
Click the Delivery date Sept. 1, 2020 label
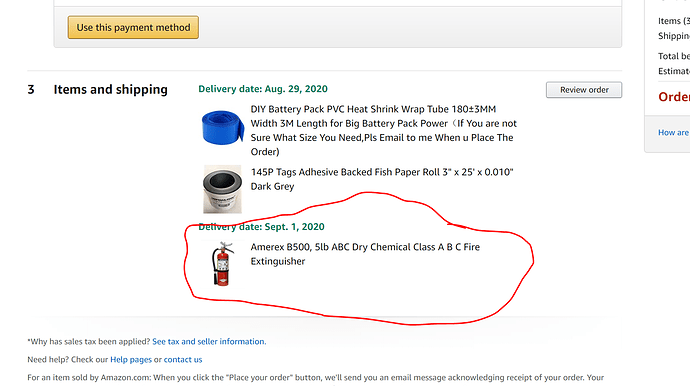click(x=261, y=227)
